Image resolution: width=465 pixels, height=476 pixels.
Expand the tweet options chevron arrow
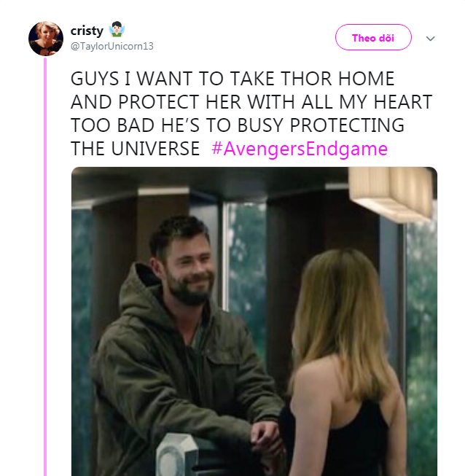tap(430, 39)
